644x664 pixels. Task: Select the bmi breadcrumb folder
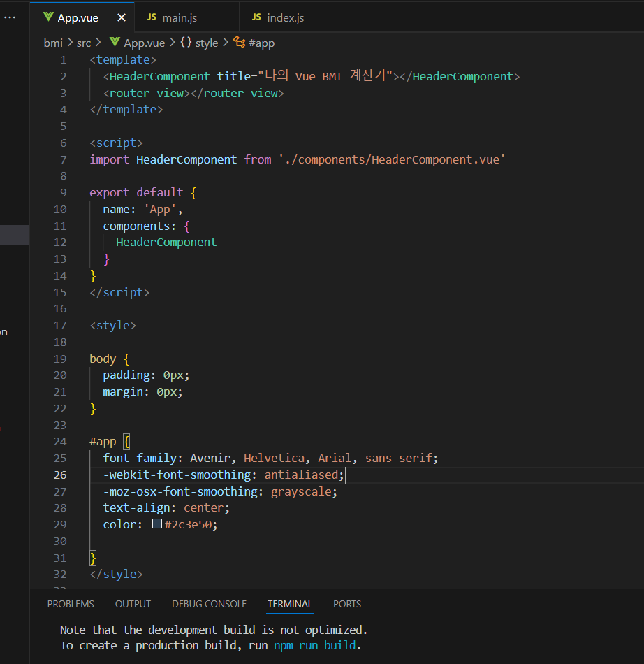point(53,43)
